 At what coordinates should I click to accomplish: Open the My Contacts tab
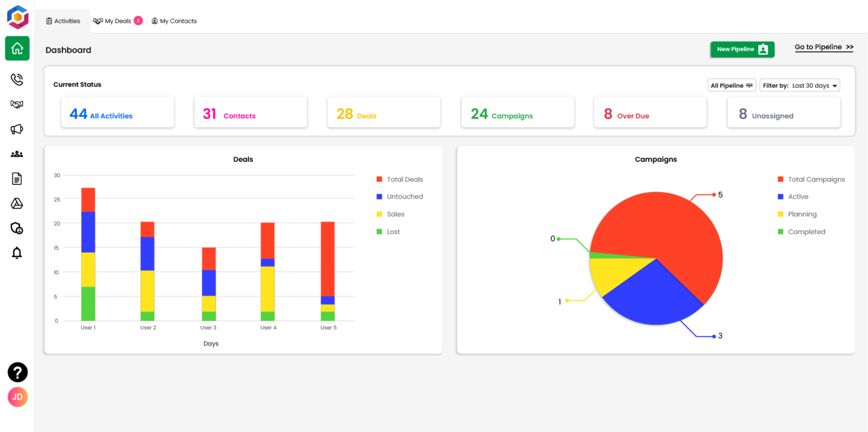point(174,21)
